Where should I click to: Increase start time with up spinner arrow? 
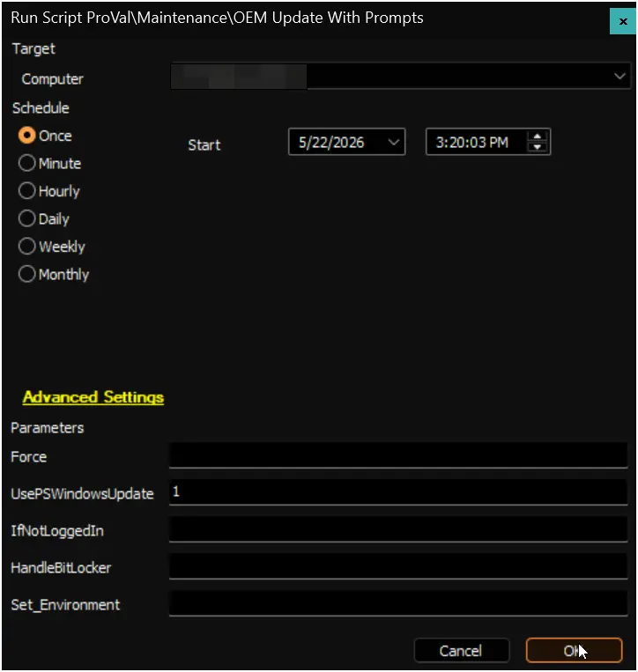click(x=538, y=137)
